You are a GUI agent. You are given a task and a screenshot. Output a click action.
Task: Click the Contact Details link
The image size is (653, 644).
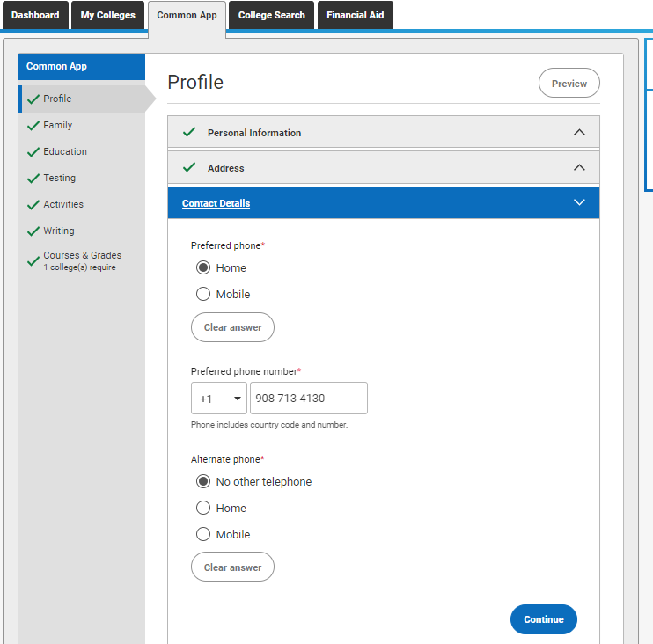tap(216, 203)
